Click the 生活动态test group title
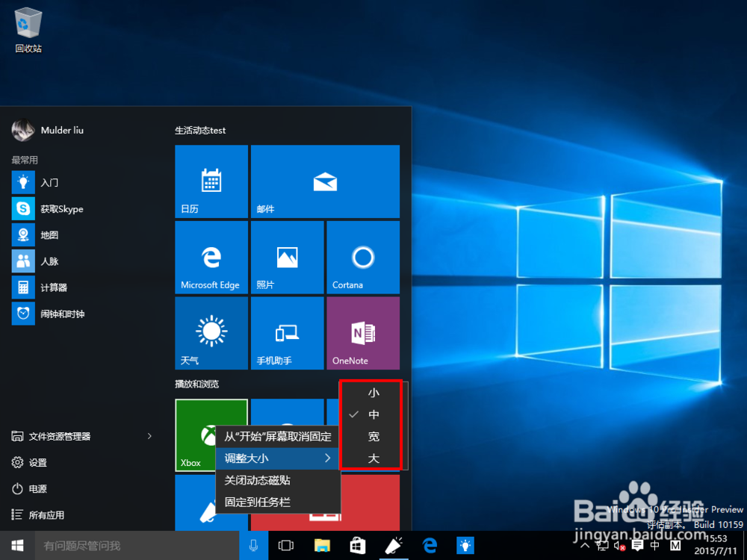Screen dimensions: 747x560 (x=200, y=130)
